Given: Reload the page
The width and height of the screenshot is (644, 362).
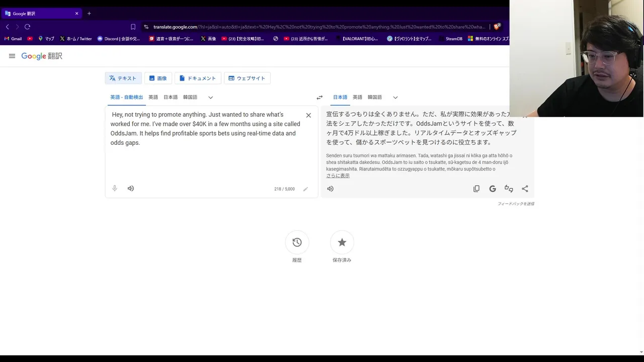Looking at the screenshot, I should coord(27,27).
